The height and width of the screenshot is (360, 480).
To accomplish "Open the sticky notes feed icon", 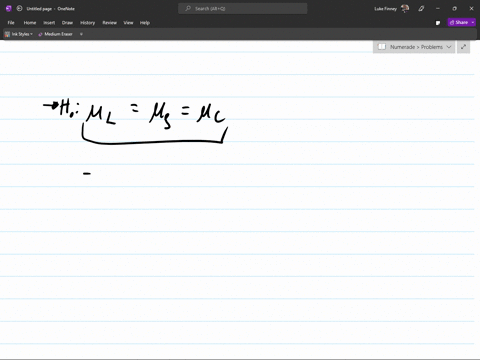I will 438,23.
